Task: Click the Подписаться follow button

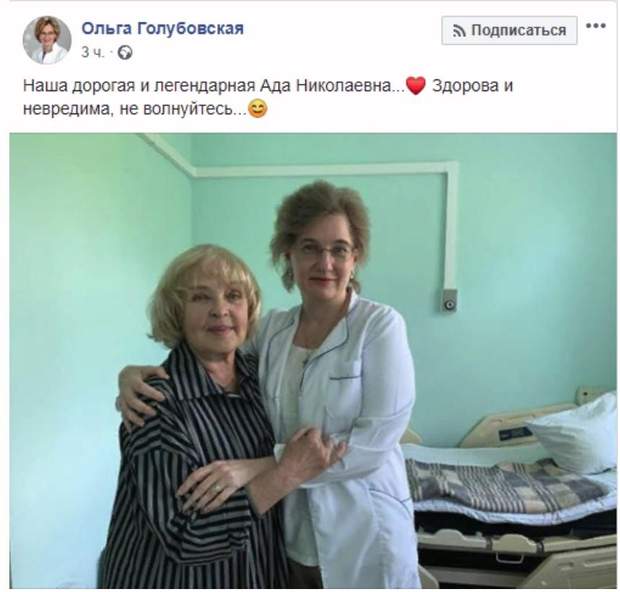Action: pos(509,30)
